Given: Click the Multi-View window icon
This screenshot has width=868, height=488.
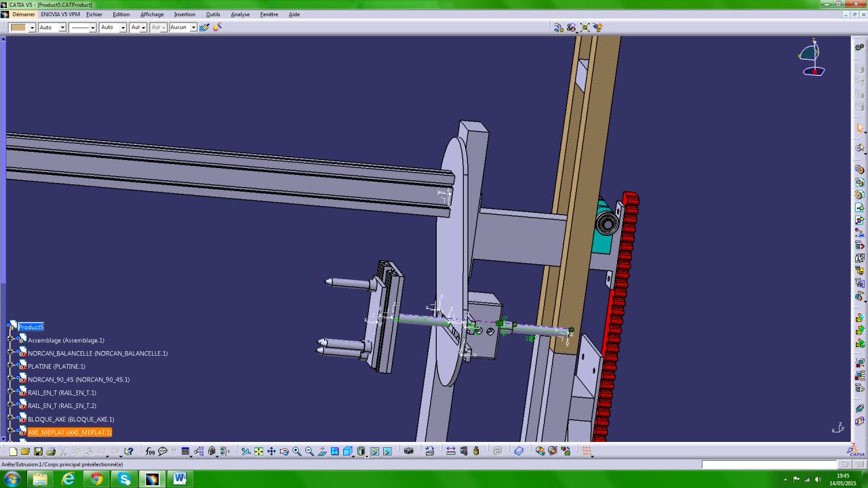Looking at the screenshot, I should coord(335,451).
